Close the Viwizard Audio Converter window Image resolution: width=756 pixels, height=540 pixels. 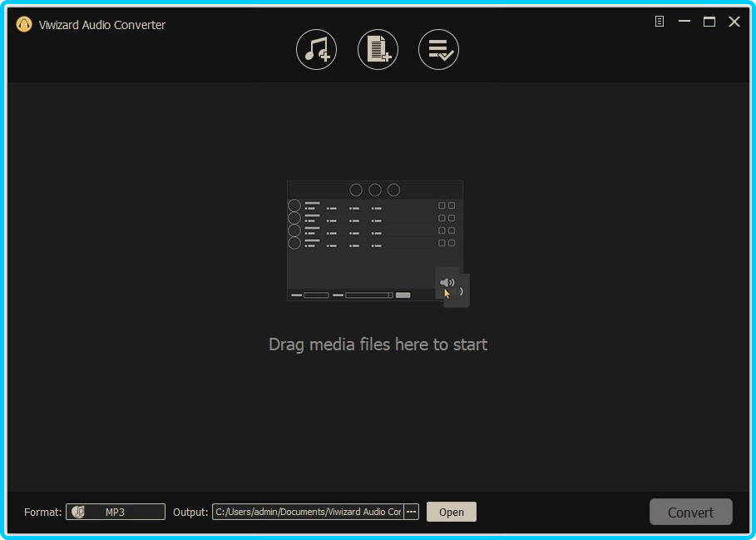tap(734, 21)
